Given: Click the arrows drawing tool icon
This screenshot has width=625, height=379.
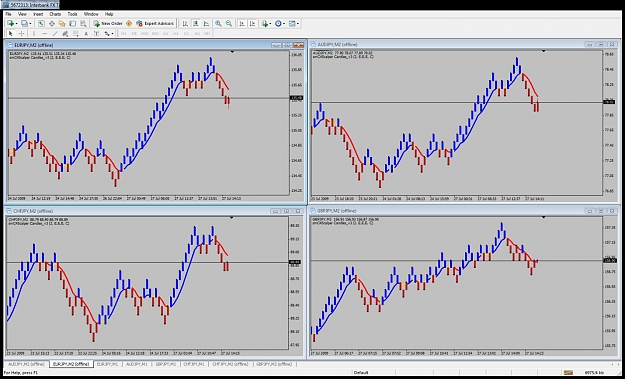Looking at the screenshot, I should click(x=107, y=33).
